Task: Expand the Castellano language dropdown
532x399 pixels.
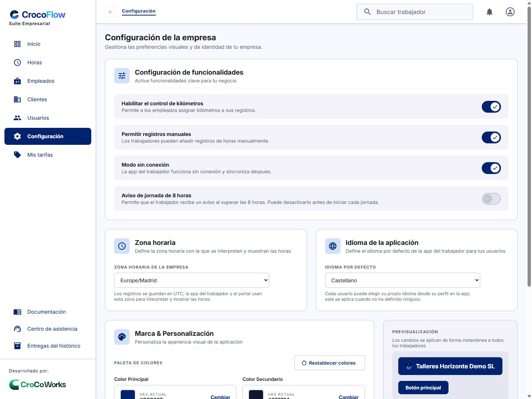Action: pyautogui.click(x=403, y=280)
